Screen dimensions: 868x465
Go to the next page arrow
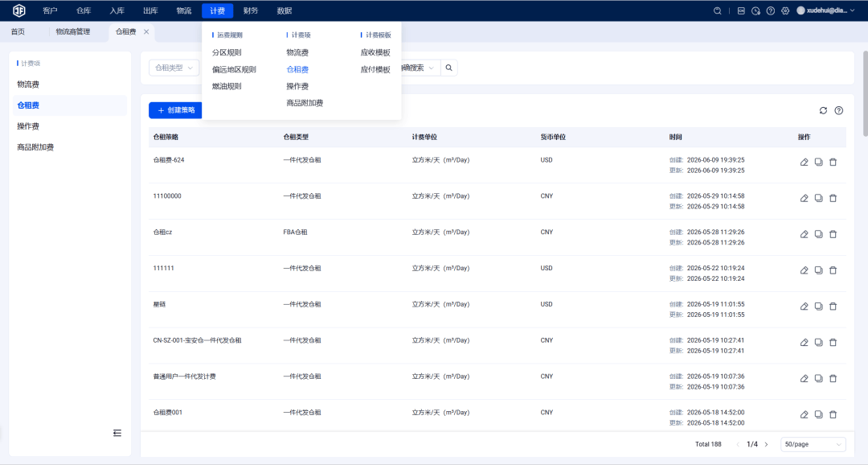tap(766, 444)
